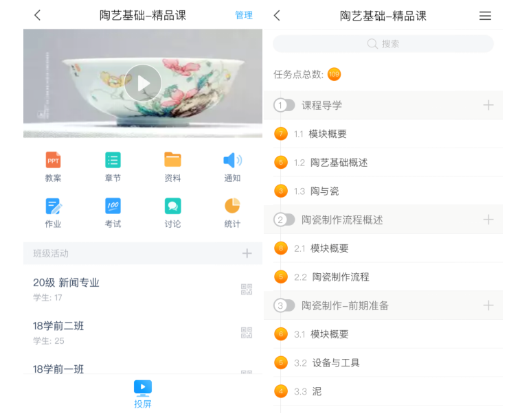This screenshot has height=420, width=531.
Task: Open the 资料 folder icon
Action: tap(172, 160)
